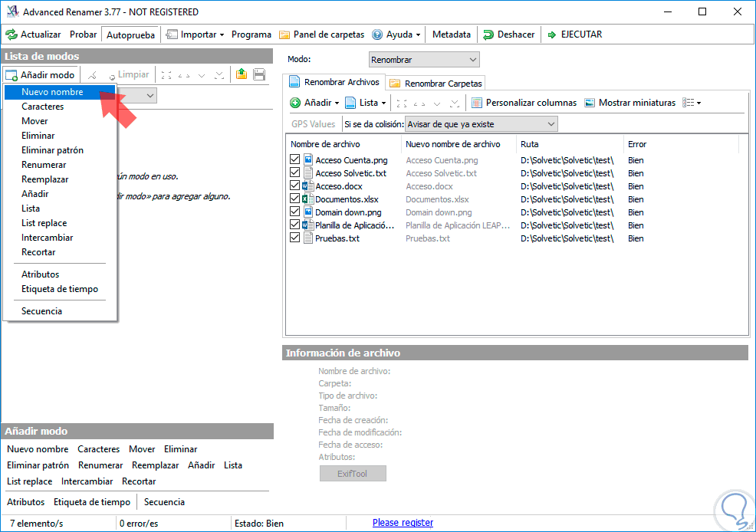Click Renumerar in Añadir modo panel

[100, 465]
